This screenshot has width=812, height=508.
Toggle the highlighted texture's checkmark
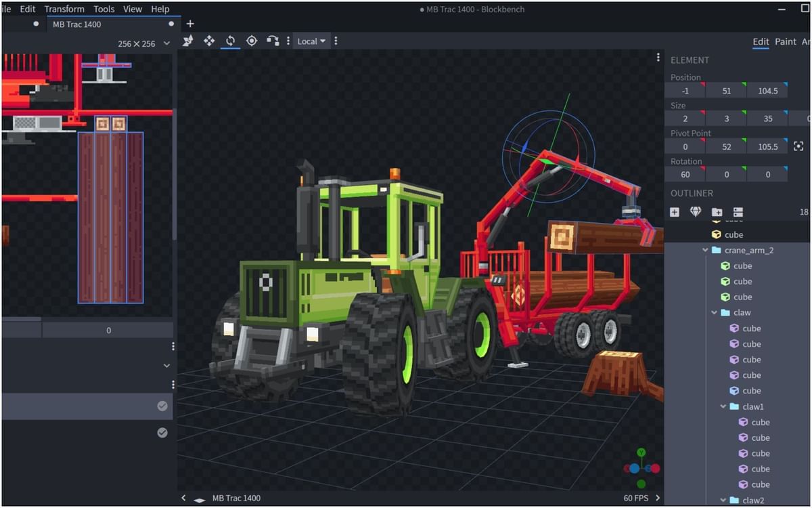[162, 406]
